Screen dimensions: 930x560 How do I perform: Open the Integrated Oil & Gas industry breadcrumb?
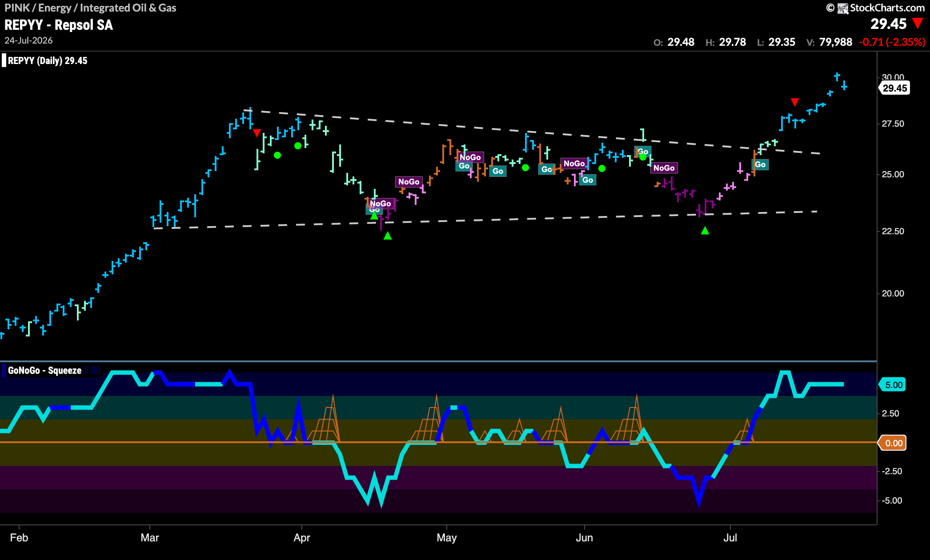pos(128,8)
